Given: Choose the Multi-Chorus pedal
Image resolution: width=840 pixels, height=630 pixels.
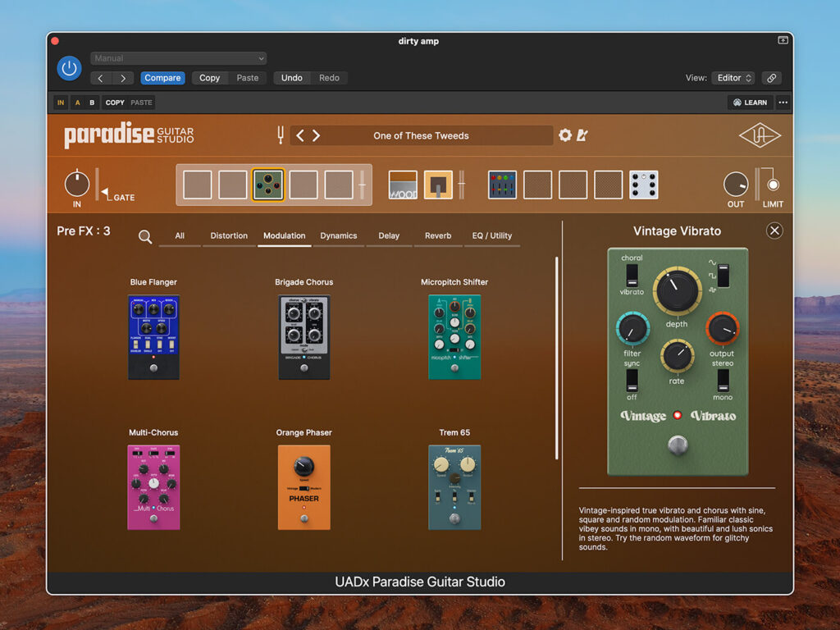Looking at the screenshot, I should [153, 487].
